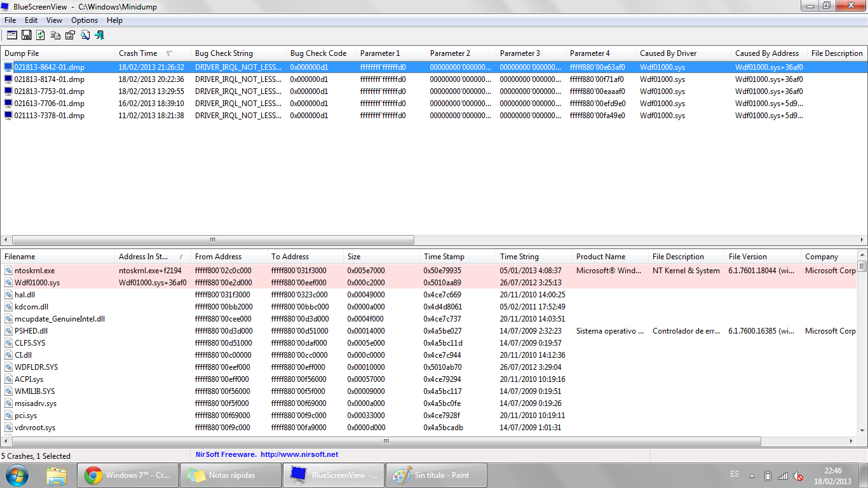The image size is (868, 488).
Task: Open the Help menu
Action: pos(114,20)
